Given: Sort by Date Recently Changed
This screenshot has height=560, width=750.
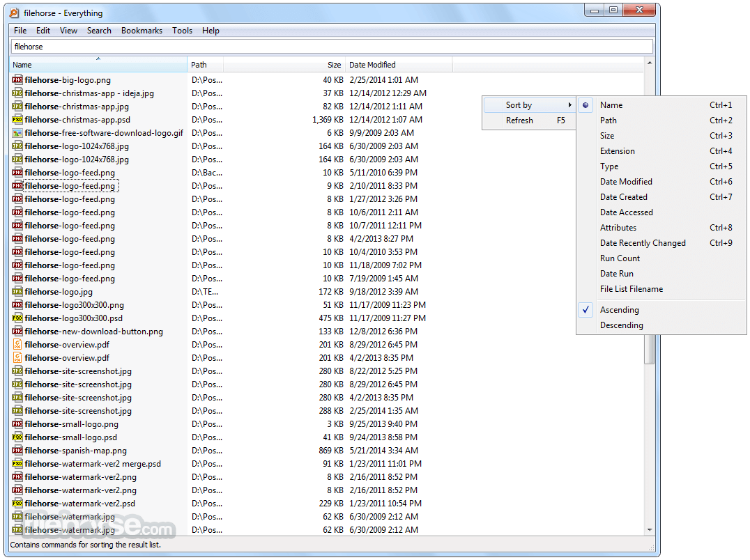Looking at the screenshot, I should [661, 242].
